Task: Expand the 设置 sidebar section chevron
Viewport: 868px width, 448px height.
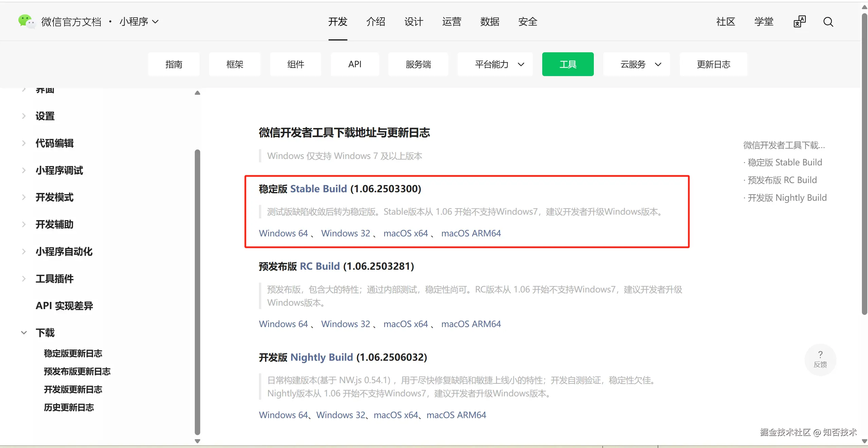Action: 24,116
